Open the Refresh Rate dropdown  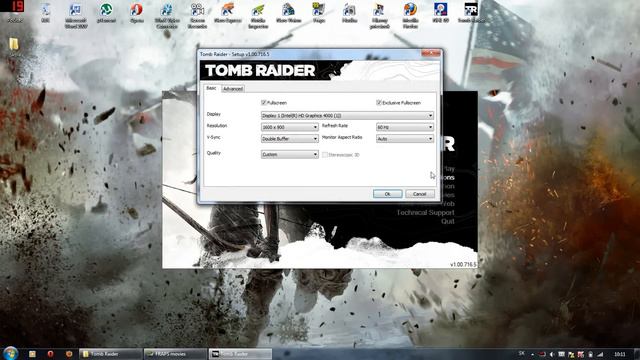click(404, 127)
